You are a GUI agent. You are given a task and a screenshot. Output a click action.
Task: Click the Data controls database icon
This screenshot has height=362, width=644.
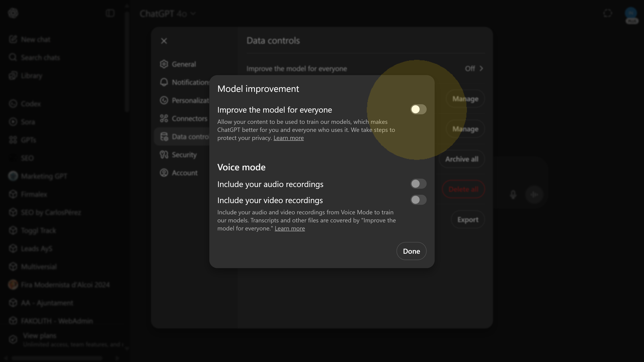point(164,137)
